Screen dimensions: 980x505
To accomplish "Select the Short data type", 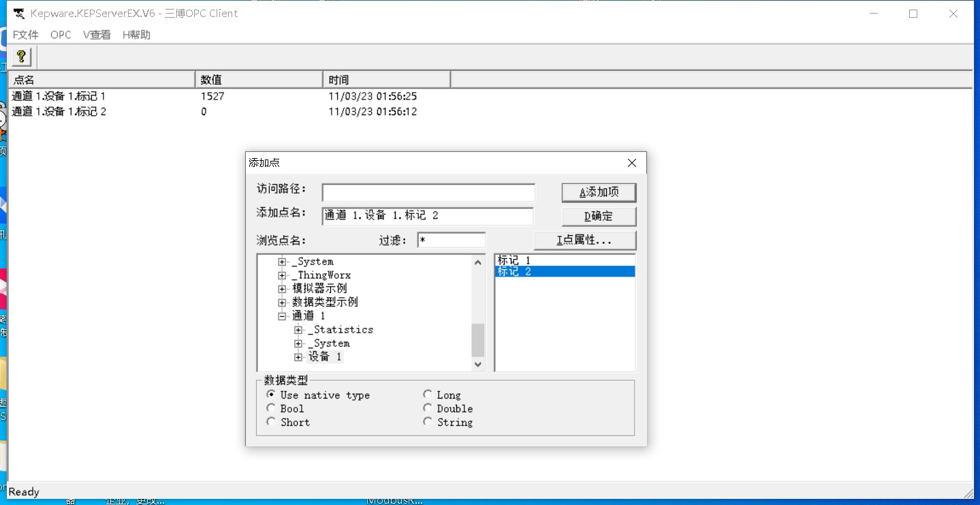I will [271, 422].
